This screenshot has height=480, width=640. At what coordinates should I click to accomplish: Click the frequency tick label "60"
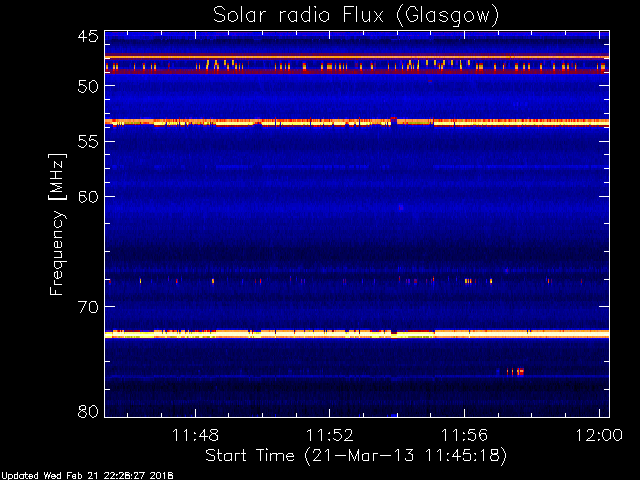point(88,197)
